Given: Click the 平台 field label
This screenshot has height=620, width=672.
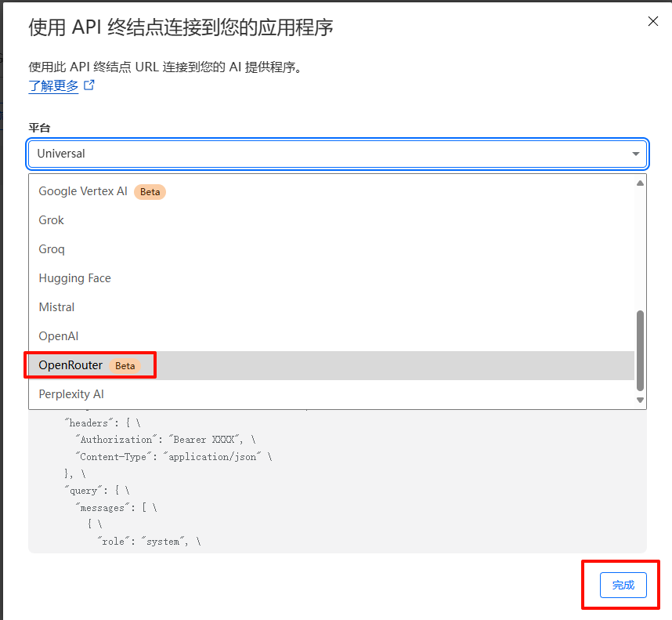Looking at the screenshot, I should [39, 128].
